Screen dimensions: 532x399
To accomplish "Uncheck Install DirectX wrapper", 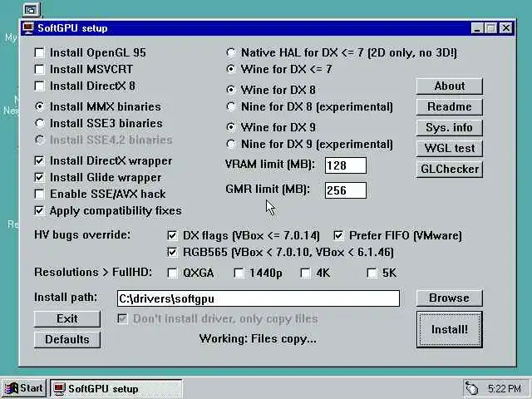I will pos(40,160).
